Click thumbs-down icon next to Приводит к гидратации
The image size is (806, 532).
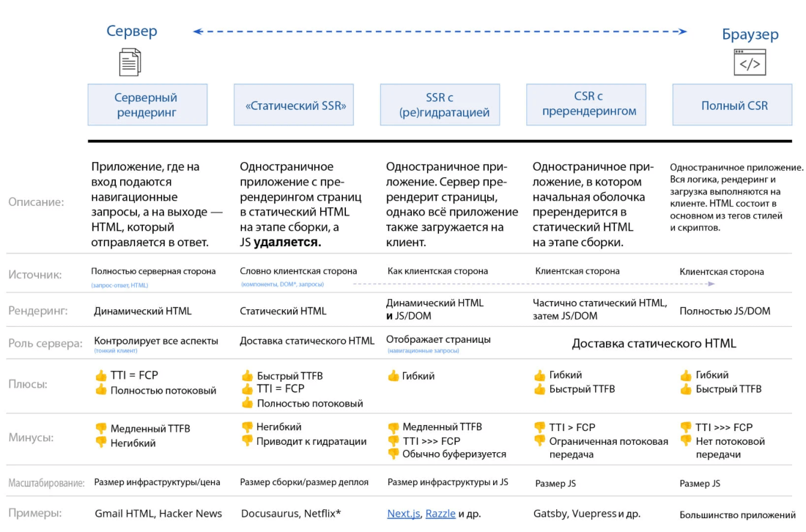tap(247, 440)
